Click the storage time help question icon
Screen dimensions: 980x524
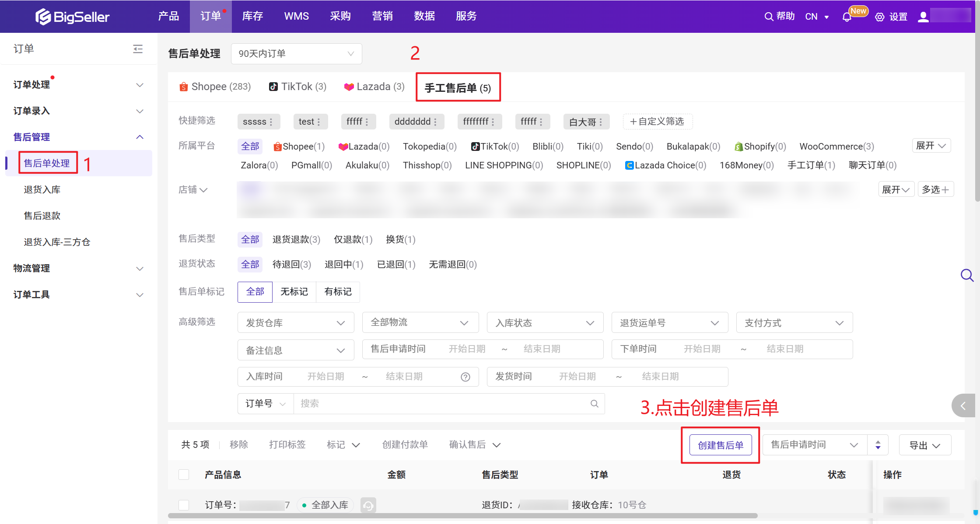465,377
